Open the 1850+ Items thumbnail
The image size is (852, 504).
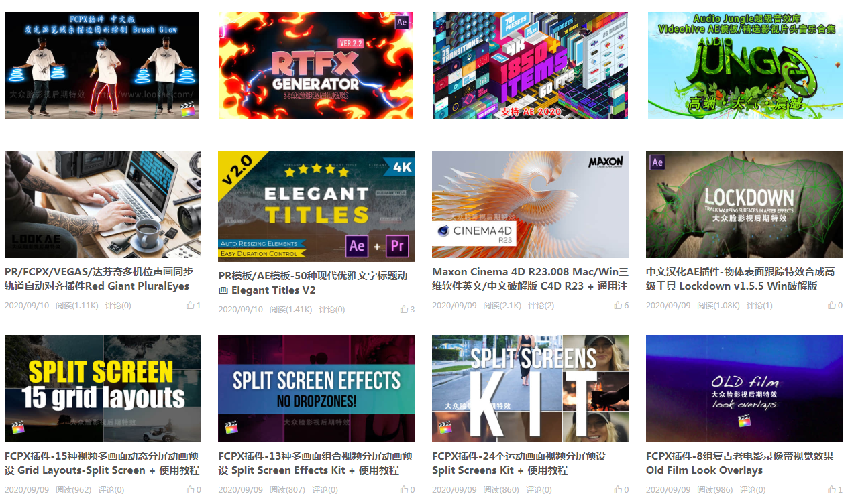(x=531, y=65)
